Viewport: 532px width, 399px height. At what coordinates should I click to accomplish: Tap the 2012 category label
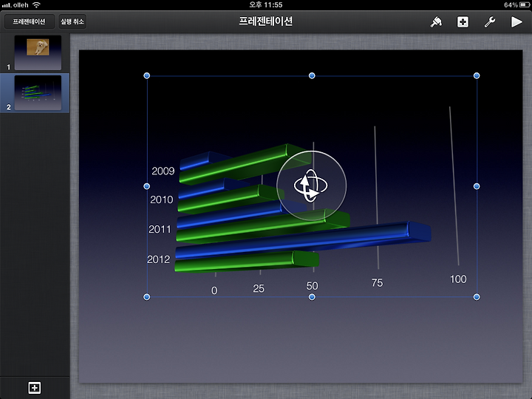[158, 259]
